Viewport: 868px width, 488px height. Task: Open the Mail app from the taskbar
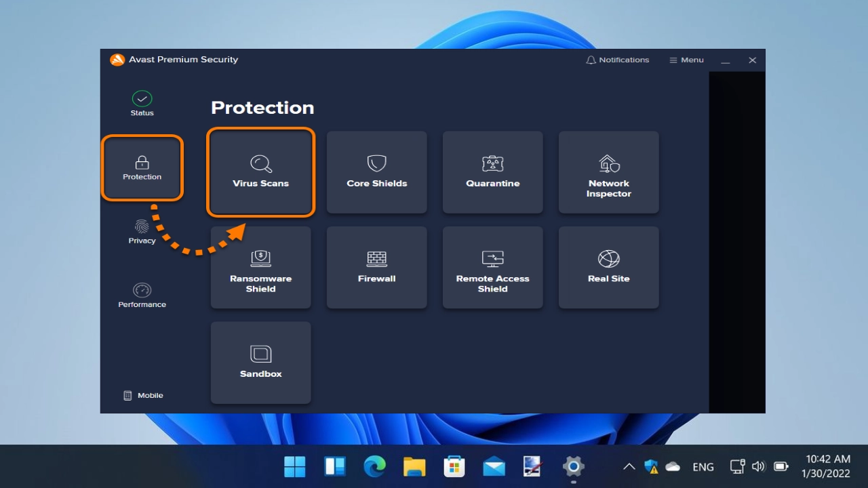[x=494, y=466]
